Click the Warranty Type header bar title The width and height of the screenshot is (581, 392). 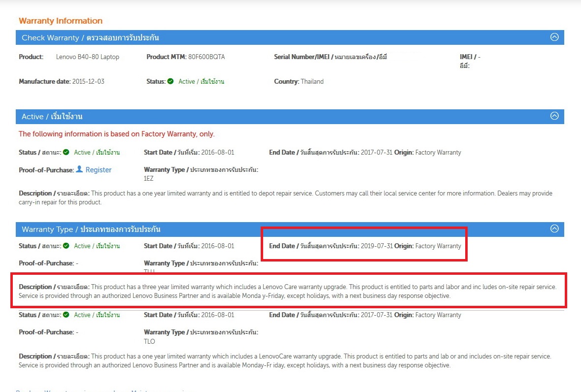(91, 229)
